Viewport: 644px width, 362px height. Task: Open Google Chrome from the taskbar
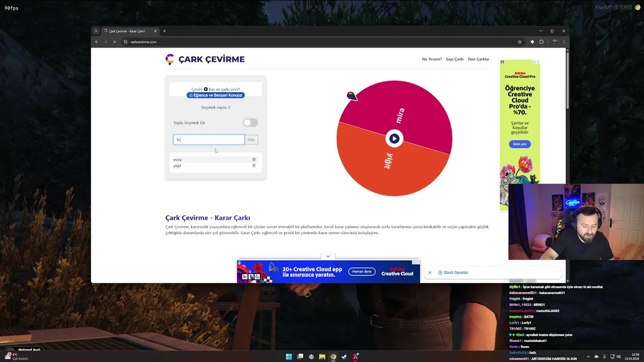tap(333, 357)
